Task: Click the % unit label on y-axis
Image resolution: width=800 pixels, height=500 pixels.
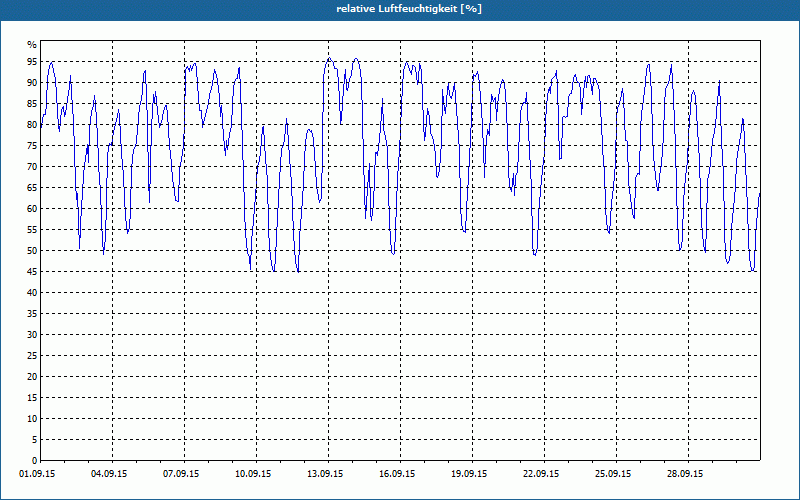Action: coord(32,45)
